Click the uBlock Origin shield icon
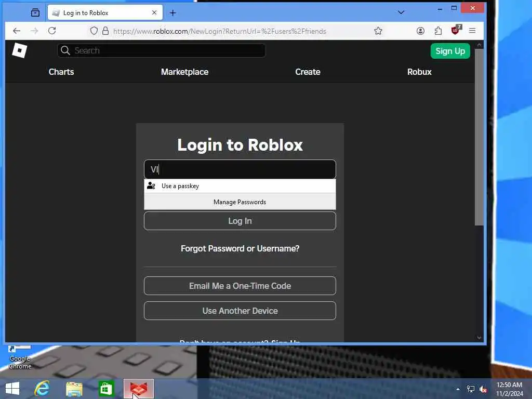The height and width of the screenshot is (399, 532). pyautogui.click(x=456, y=30)
